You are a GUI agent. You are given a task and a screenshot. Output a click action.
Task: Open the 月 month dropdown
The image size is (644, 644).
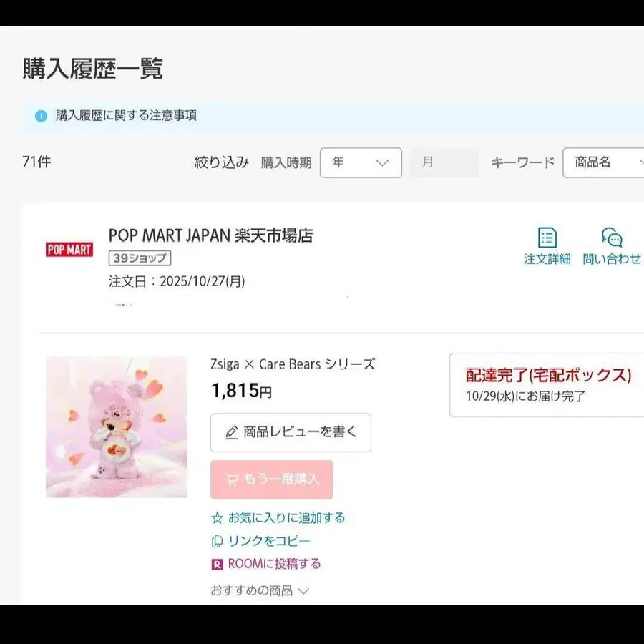pyautogui.click(x=444, y=162)
